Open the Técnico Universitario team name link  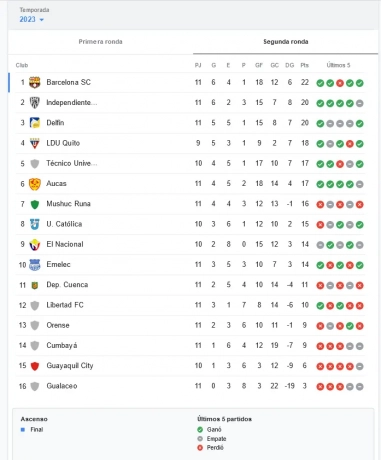[71, 163]
